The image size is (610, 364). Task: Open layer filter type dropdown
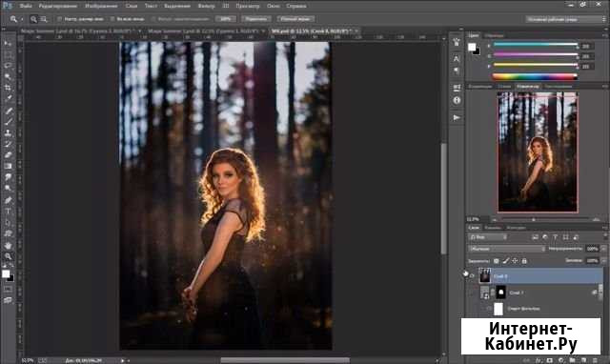487,237
